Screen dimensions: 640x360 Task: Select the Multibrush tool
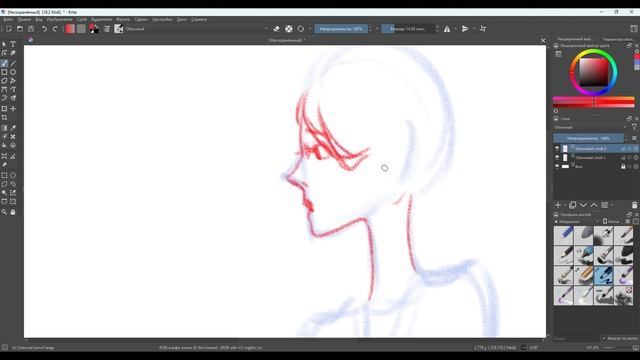pos(13,98)
